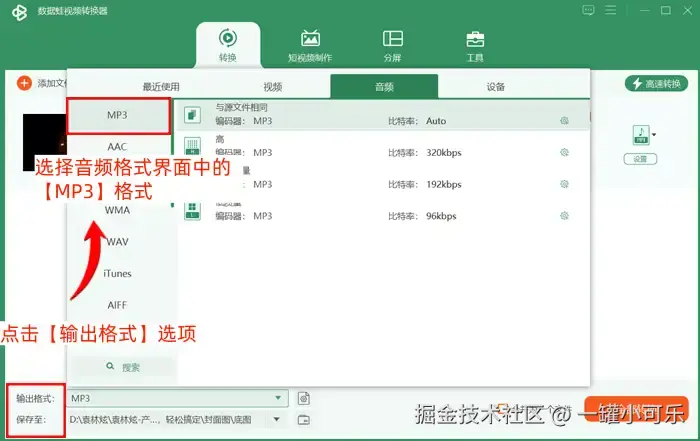This screenshot has height=441, width=700.
Task: Select AIFF in format list
Action: tap(117, 305)
